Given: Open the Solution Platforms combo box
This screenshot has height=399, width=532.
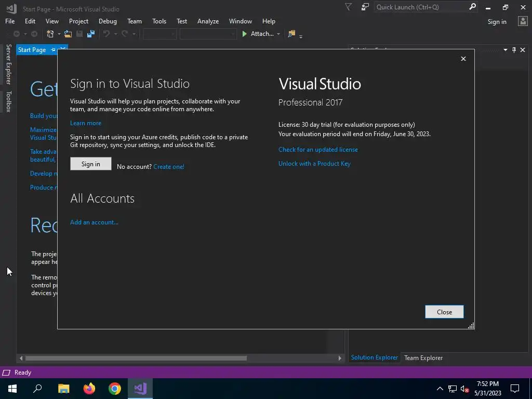Looking at the screenshot, I should coord(208,34).
